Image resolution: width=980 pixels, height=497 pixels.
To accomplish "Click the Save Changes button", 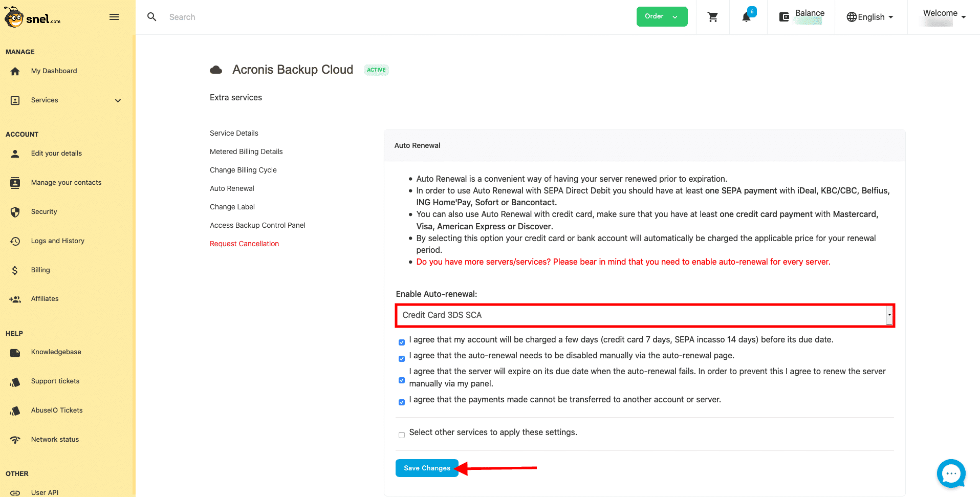I will pos(427,468).
